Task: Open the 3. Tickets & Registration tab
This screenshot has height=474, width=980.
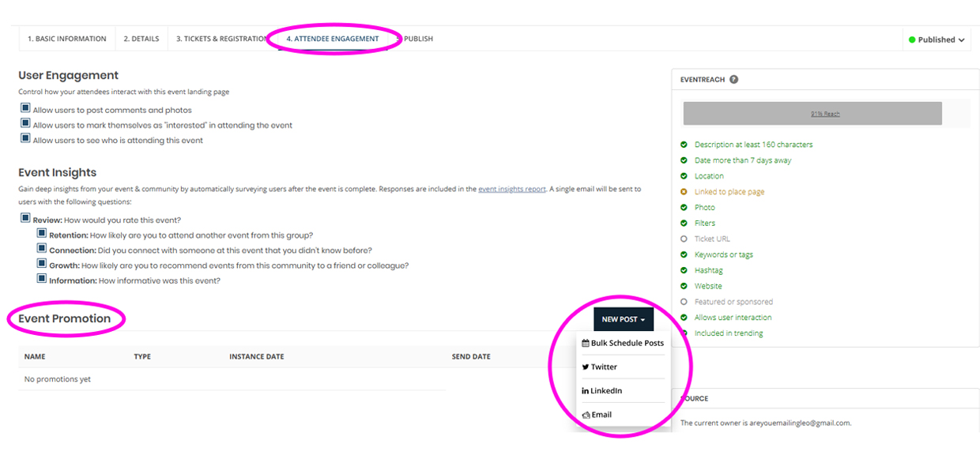Action: (x=221, y=39)
